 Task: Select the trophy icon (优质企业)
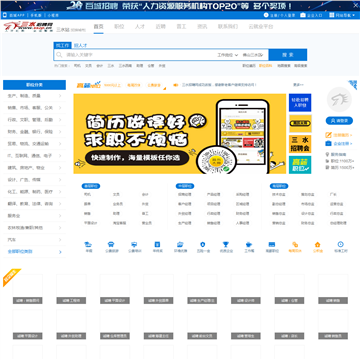coord(226,244)
